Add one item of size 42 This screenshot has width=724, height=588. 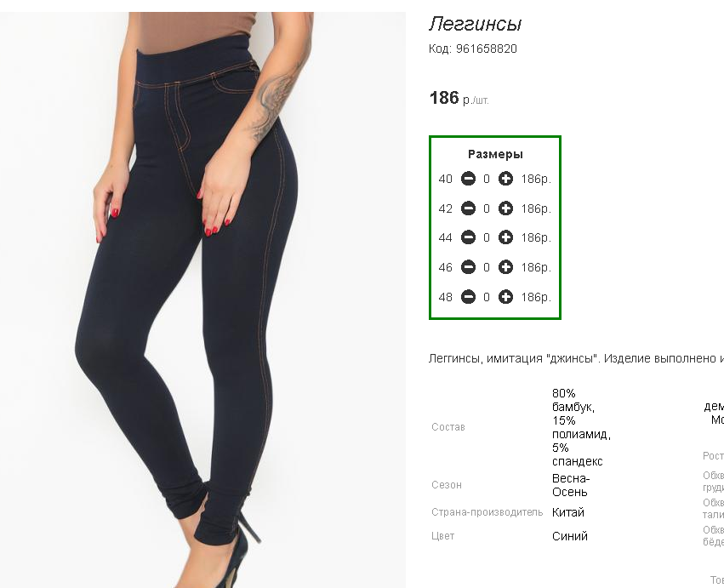pos(505,208)
